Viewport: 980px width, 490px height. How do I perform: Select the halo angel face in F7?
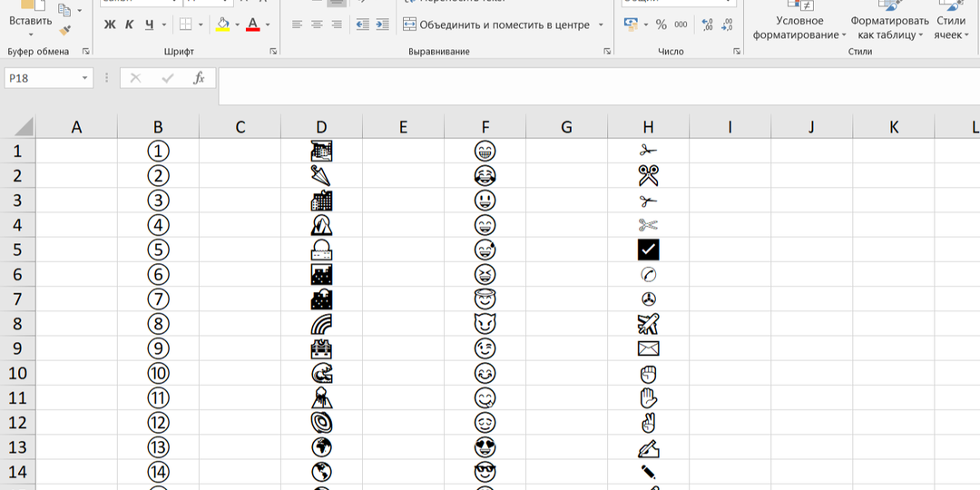[x=485, y=299]
